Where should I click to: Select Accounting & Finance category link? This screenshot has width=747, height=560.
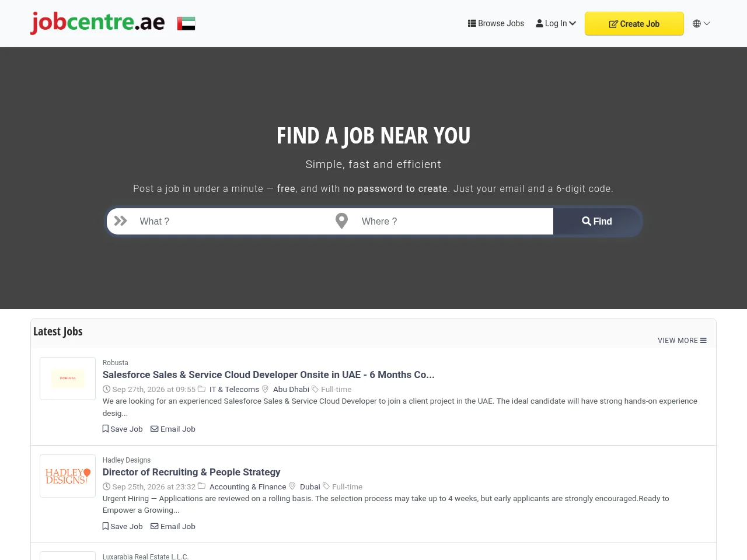tap(248, 487)
